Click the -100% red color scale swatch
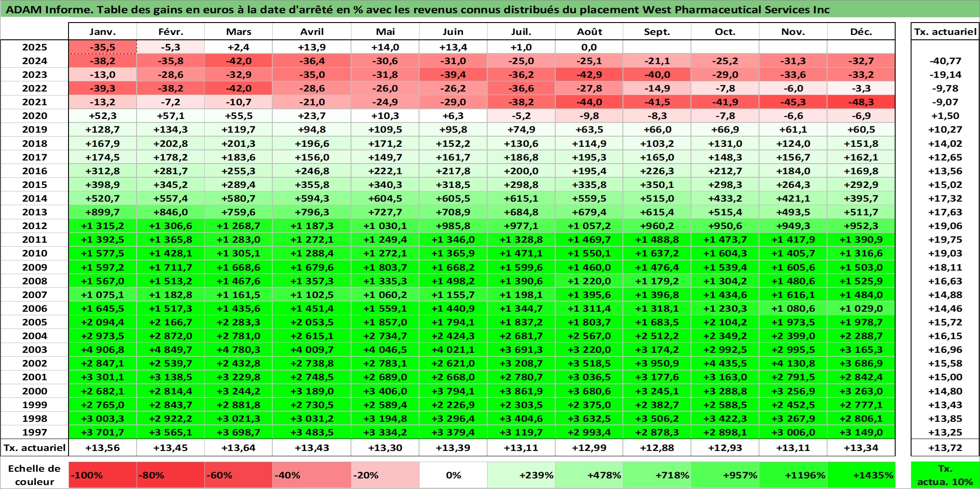 (103, 475)
